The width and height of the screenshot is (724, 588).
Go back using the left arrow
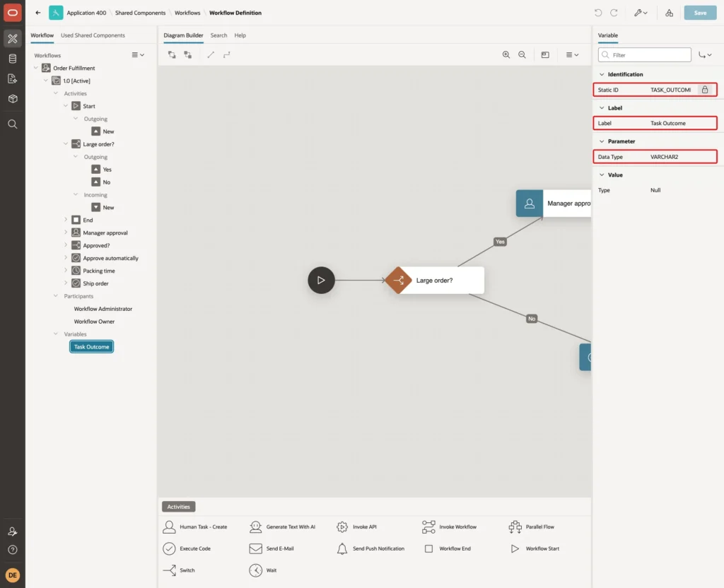(38, 13)
